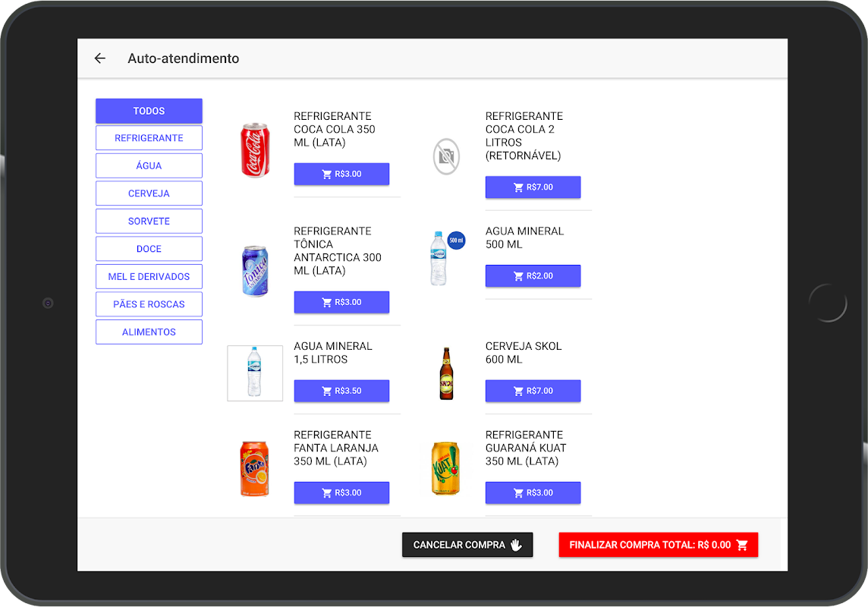Click the AGUA MINERAL 1,5 LITROS name
This screenshot has height=607, width=868.
[332, 353]
